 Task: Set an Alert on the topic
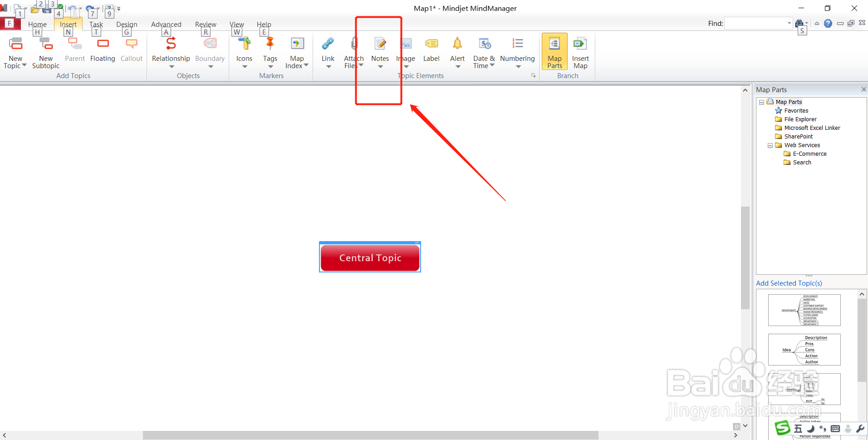457,49
